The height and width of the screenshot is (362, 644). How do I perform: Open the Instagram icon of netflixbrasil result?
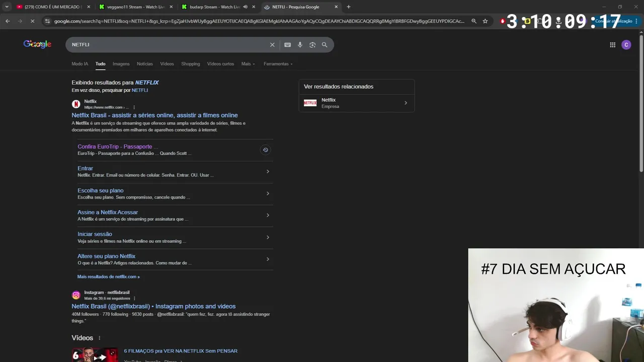click(x=76, y=295)
